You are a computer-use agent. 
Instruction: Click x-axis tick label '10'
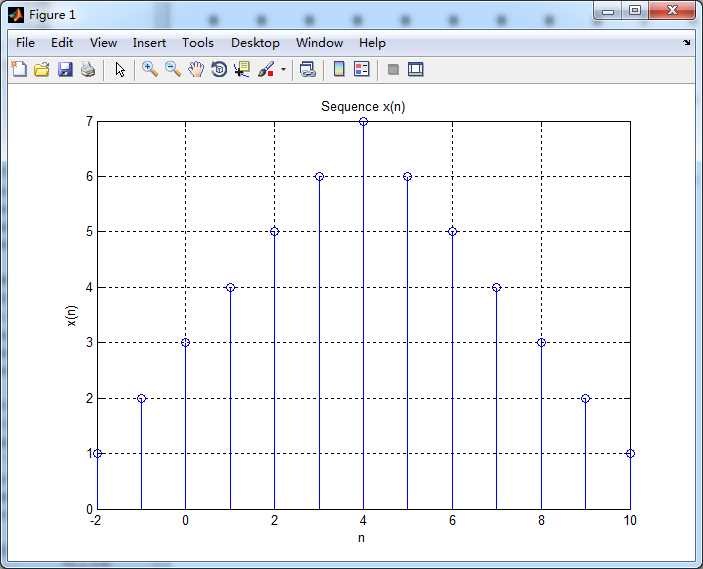630,520
